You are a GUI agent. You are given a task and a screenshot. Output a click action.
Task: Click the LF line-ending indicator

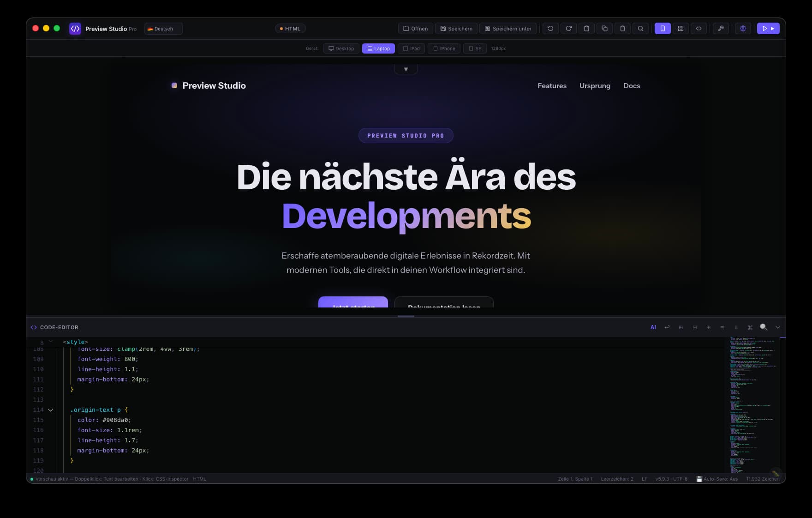tap(645, 479)
